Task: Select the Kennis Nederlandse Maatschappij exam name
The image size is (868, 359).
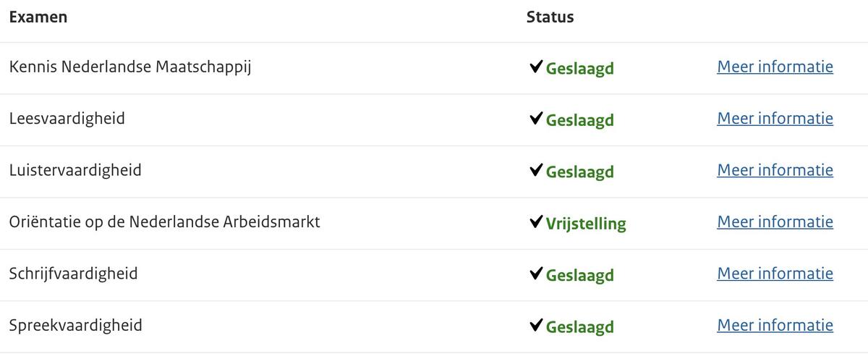Action: [x=130, y=67]
